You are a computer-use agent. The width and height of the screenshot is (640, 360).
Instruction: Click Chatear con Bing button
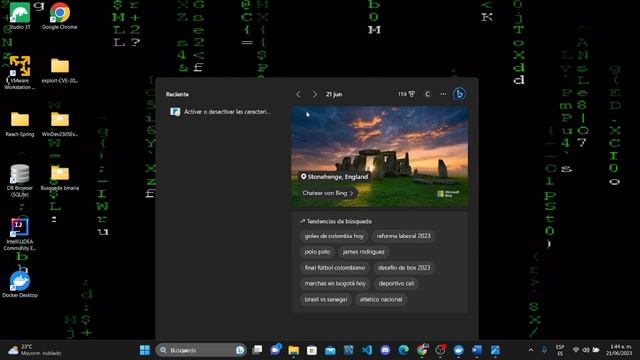click(x=328, y=193)
